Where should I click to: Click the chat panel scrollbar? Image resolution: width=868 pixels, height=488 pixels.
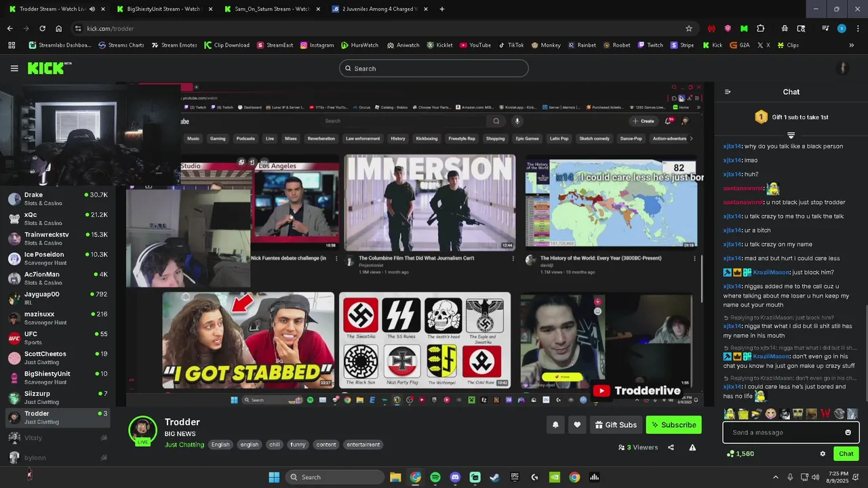(865, 352)
